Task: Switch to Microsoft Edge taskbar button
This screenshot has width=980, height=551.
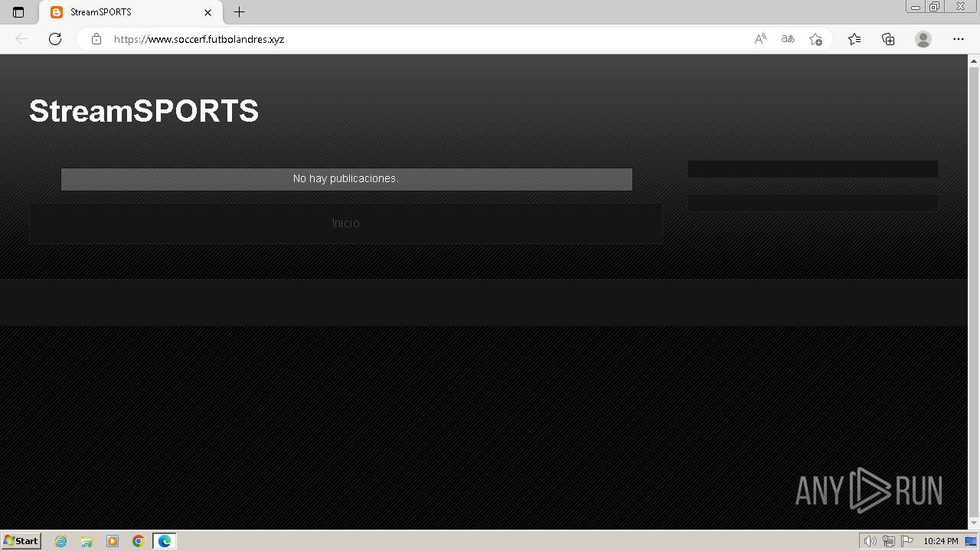Action: (x=165, y=541)
